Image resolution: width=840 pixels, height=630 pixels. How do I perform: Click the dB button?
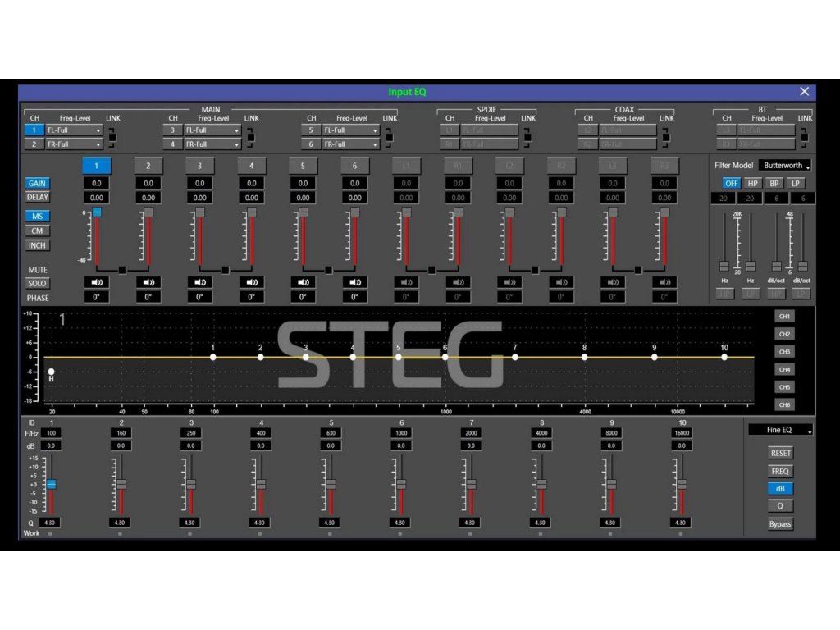click(x=780, y=489)
